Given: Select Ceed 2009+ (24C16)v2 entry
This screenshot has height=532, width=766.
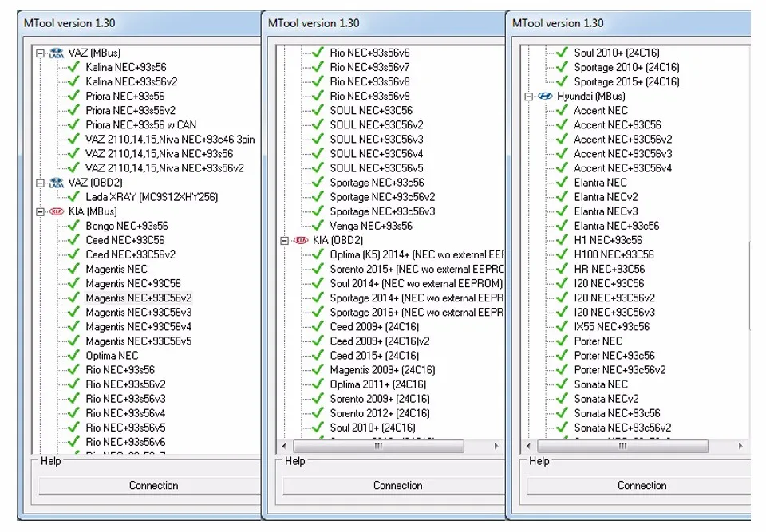Looking at the screenshot, I should 380,341.
